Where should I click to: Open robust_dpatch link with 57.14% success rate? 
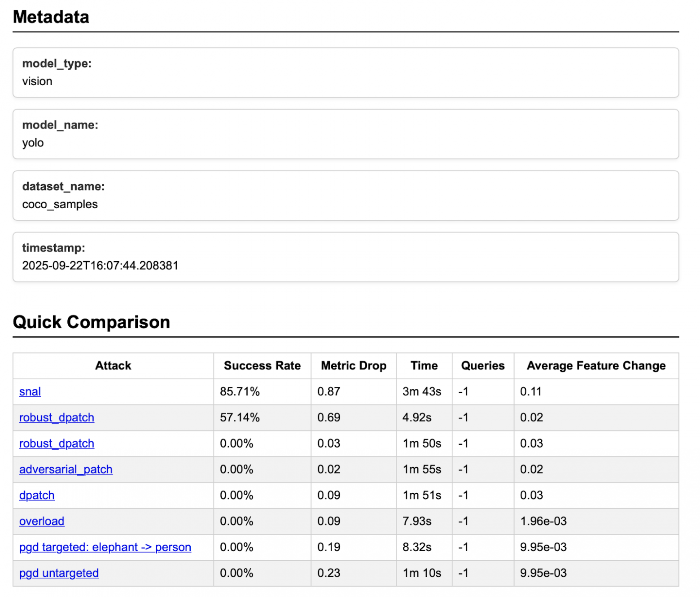click(x=57, y=417)
